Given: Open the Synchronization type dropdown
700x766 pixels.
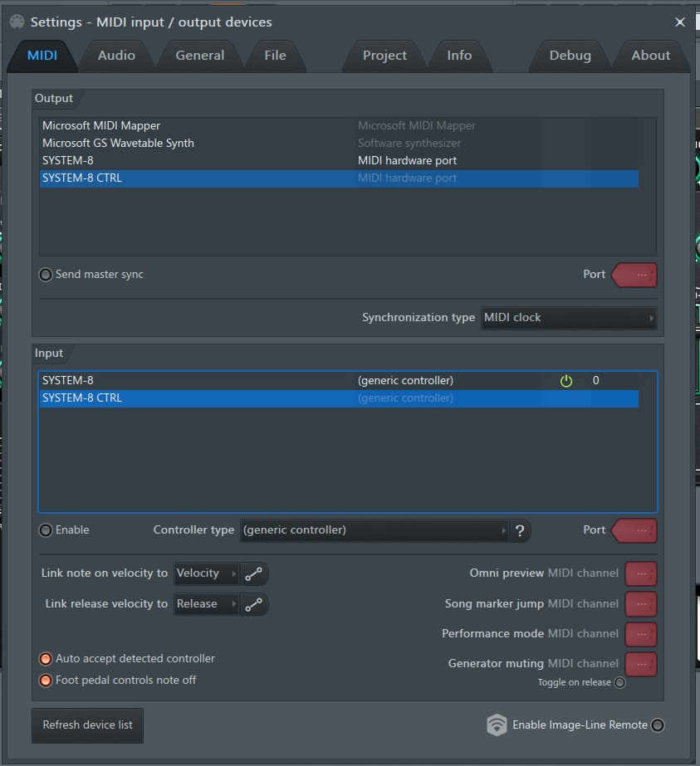Looking at the screenshot, I should click(569, 318).
